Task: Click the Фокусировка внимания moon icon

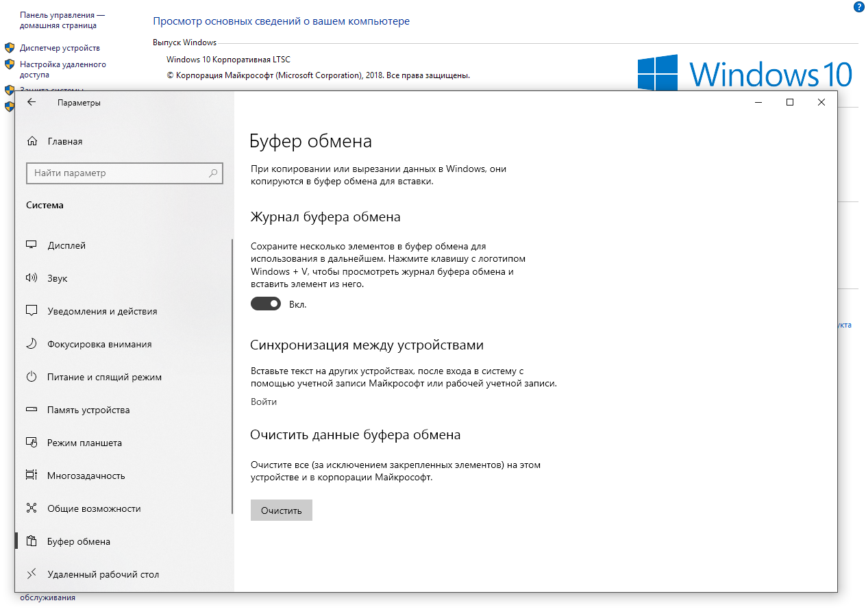Action: [x=32, y=344]
